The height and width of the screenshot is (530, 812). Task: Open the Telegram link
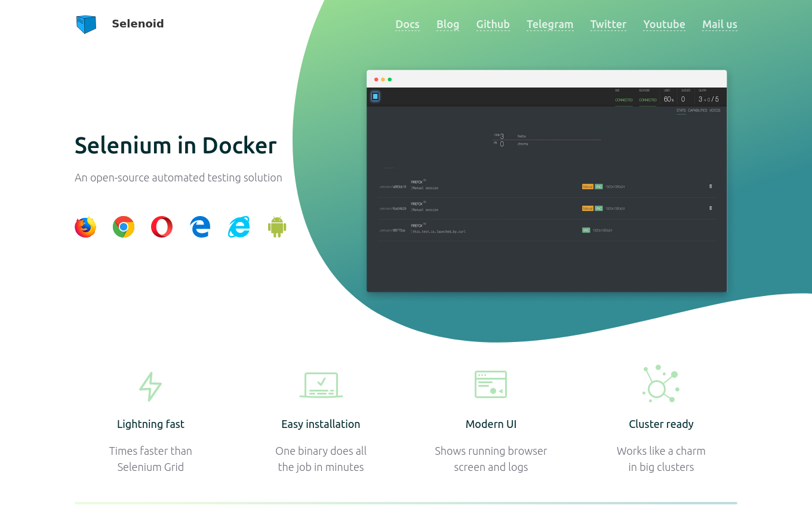pos(550,24)
